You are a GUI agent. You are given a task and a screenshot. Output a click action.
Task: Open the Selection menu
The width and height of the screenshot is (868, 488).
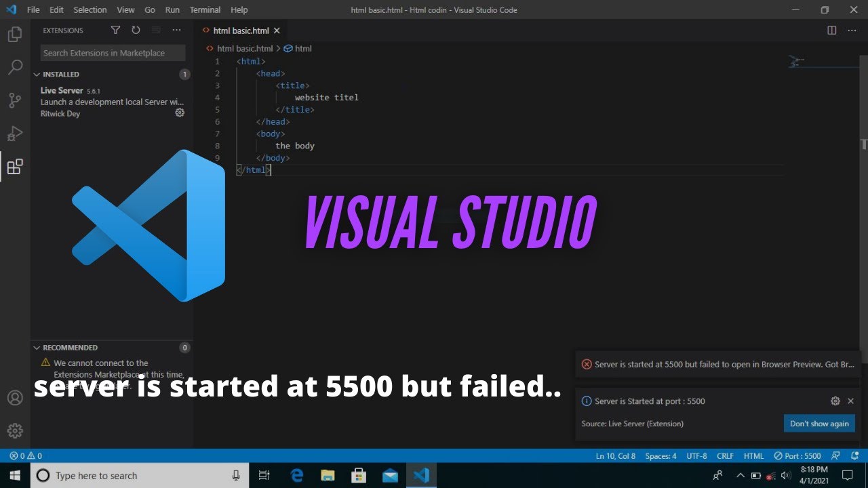90,10
